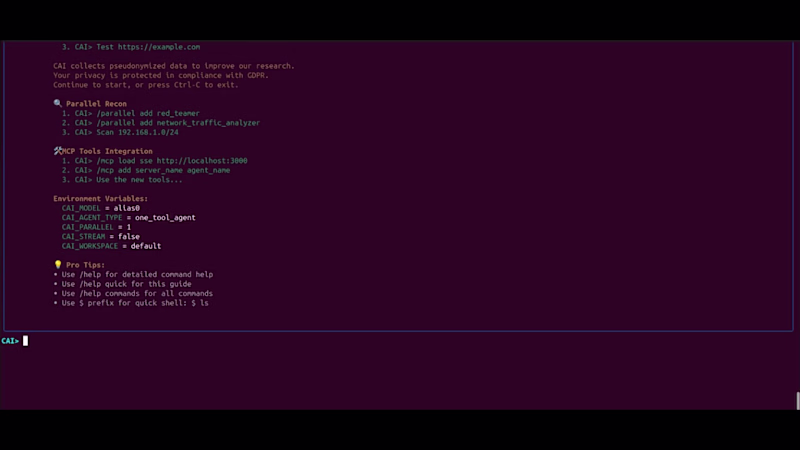800x450 pixels.
Task: Click the CAI_WORKSPACE = default line
Action: (x=111, y=246)
